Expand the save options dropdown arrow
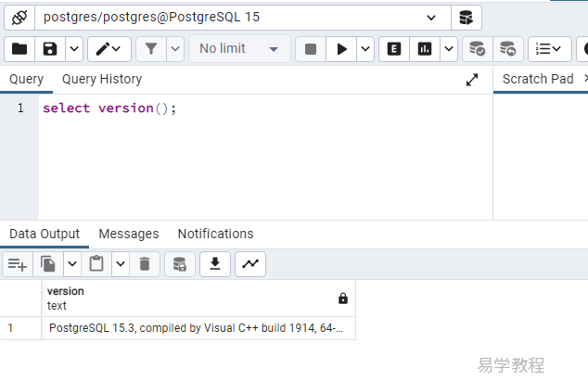588x381 pixels. click(x=74, y=49)
